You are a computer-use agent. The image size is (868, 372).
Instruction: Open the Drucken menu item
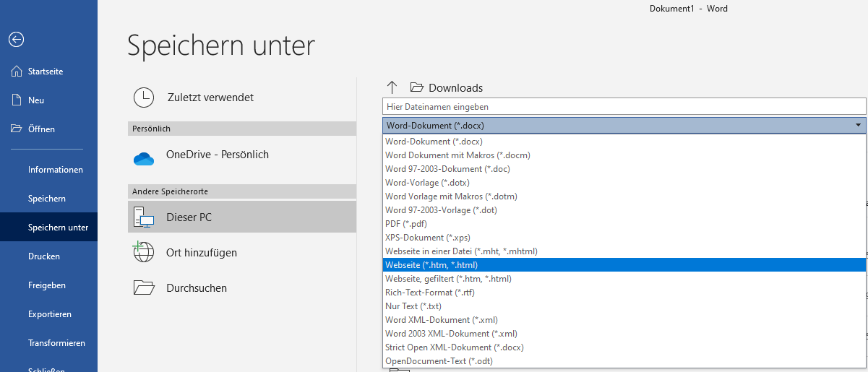coord(44,256)
